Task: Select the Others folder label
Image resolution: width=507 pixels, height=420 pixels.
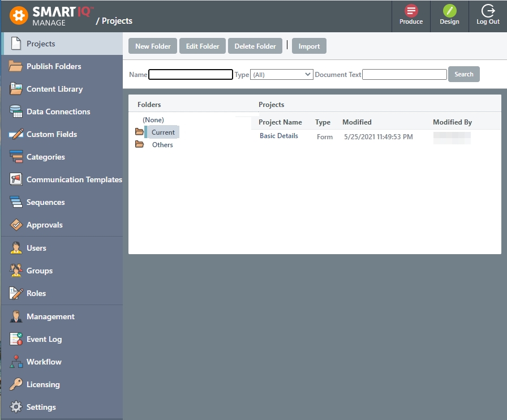Action: pos(162,145)
